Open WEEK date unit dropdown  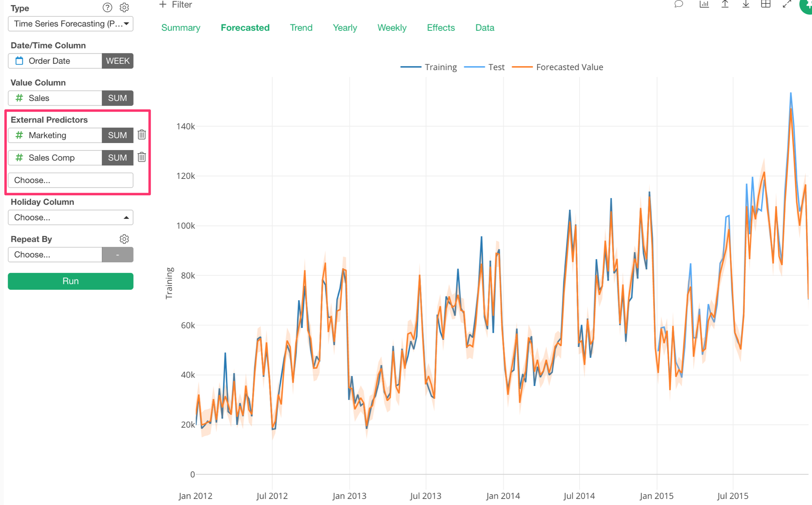(118, 61)
